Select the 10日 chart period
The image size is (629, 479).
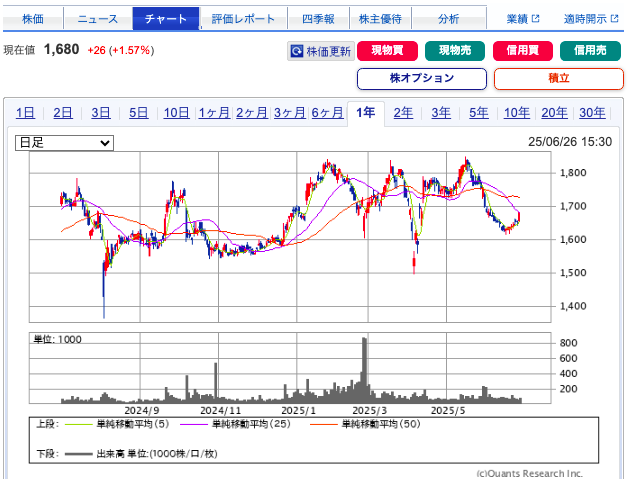coord(177,113)
